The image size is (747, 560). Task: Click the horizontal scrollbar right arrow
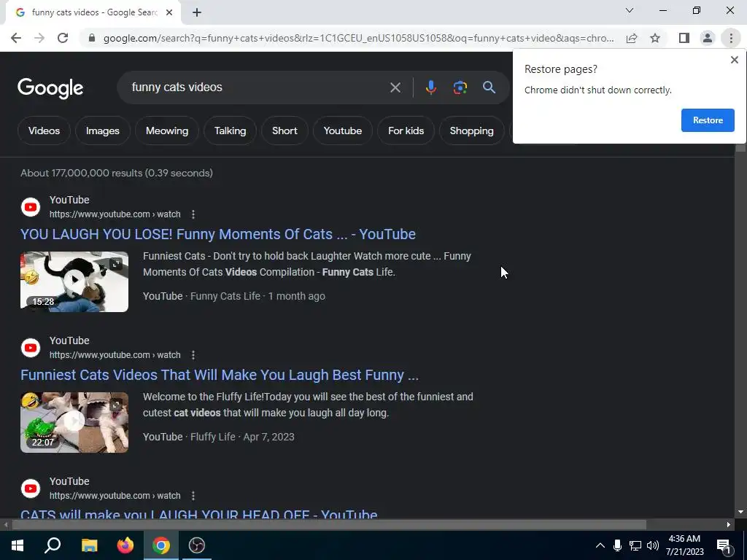(729, 525)
